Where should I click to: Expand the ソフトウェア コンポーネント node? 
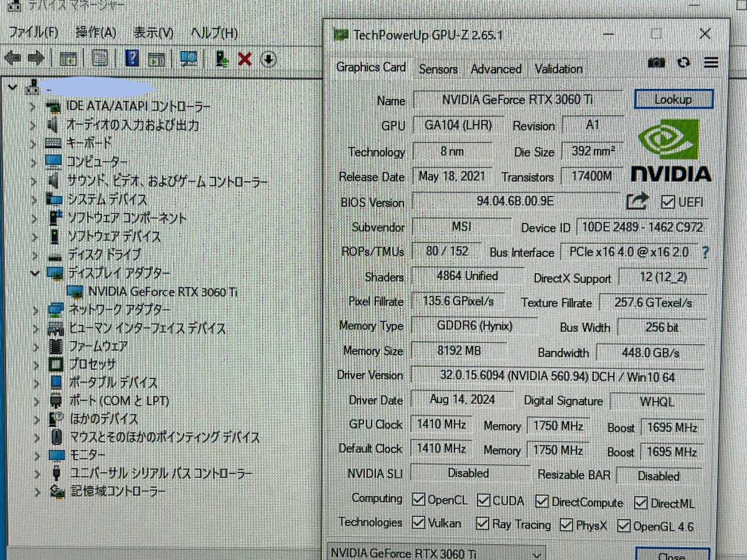pyautogui.click(x=33, y=218)
